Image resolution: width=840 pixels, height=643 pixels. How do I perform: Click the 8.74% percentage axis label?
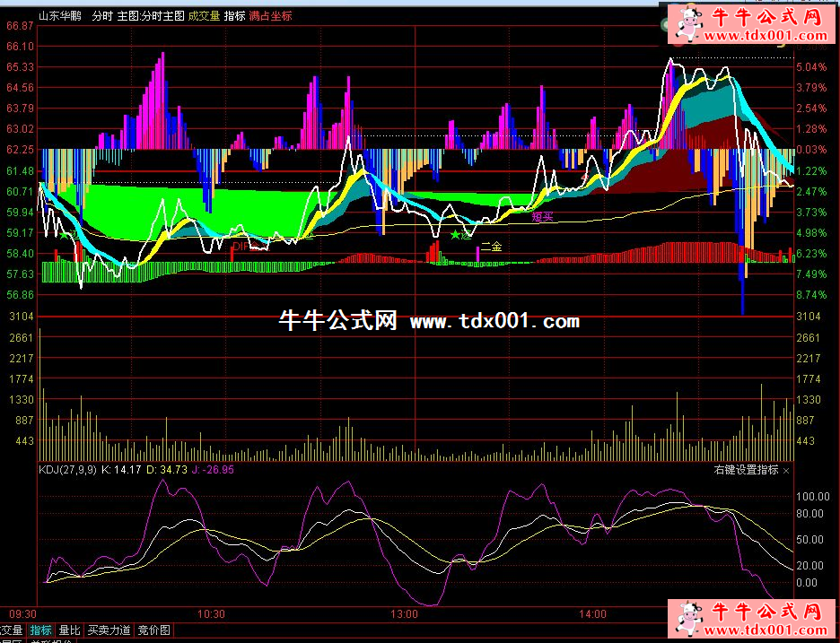pos(812,295)
